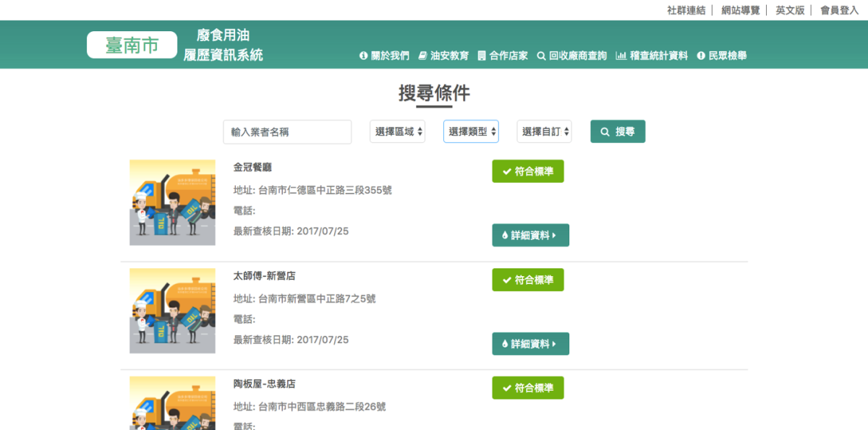View 詳細資料 for 太師傅-新營店
868x430 pixels.
530,344
